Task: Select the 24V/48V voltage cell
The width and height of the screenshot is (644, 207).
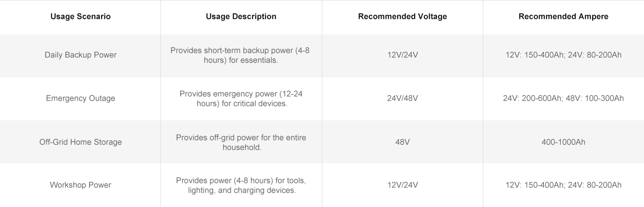Action: pyautogui.click(x=402, y=98)
